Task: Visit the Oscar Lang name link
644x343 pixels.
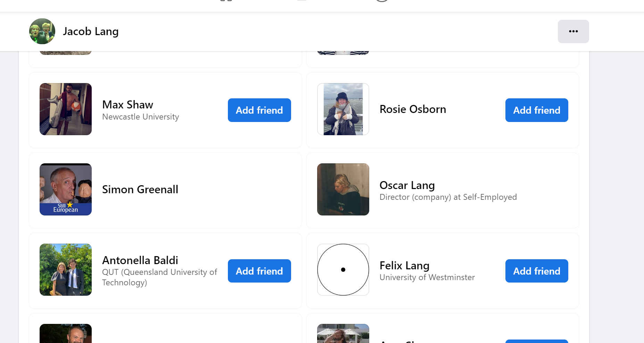Action: 407,185
